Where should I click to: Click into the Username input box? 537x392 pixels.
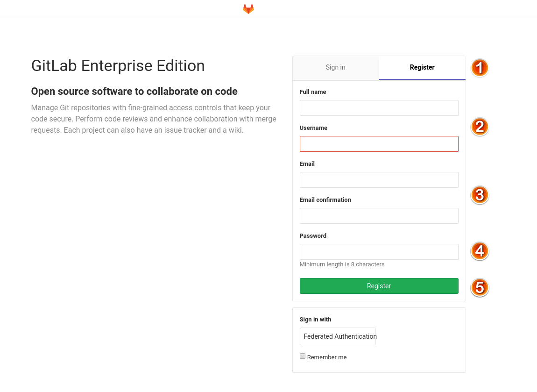tap(379, 144)
